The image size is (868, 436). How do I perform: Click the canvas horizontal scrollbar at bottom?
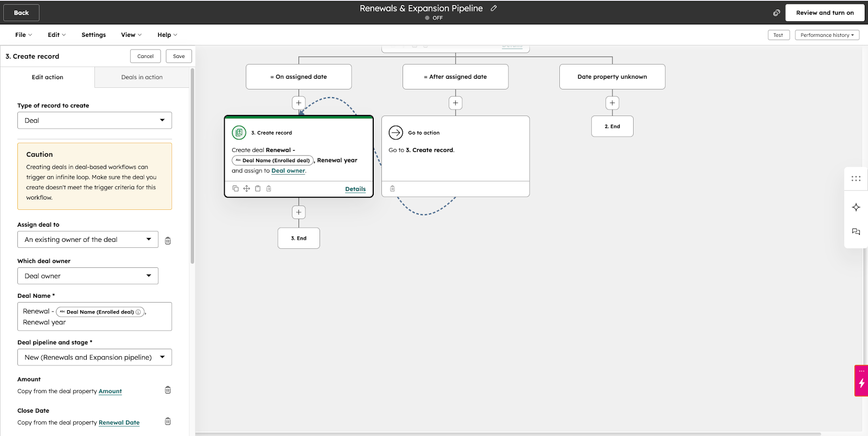tap(508, 433)
